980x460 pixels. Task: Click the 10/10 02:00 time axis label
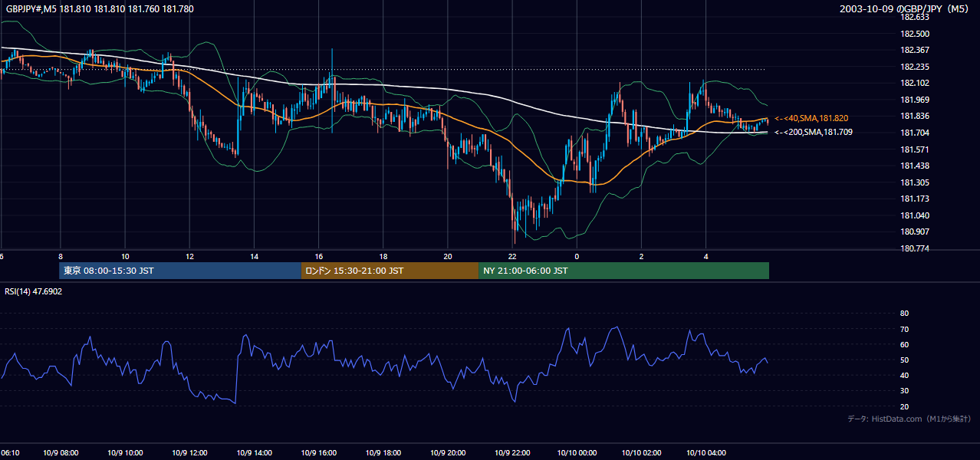641,453
